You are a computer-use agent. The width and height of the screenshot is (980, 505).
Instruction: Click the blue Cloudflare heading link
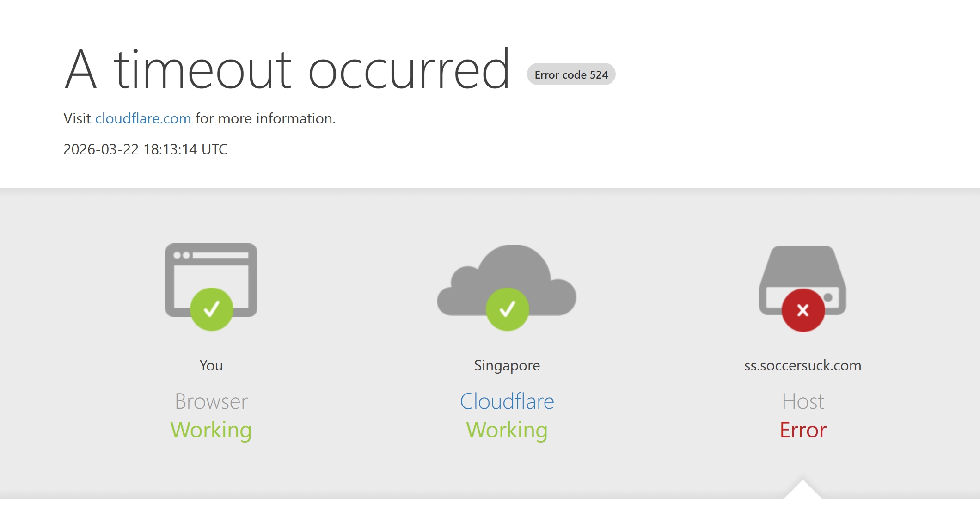coord(507,401)
